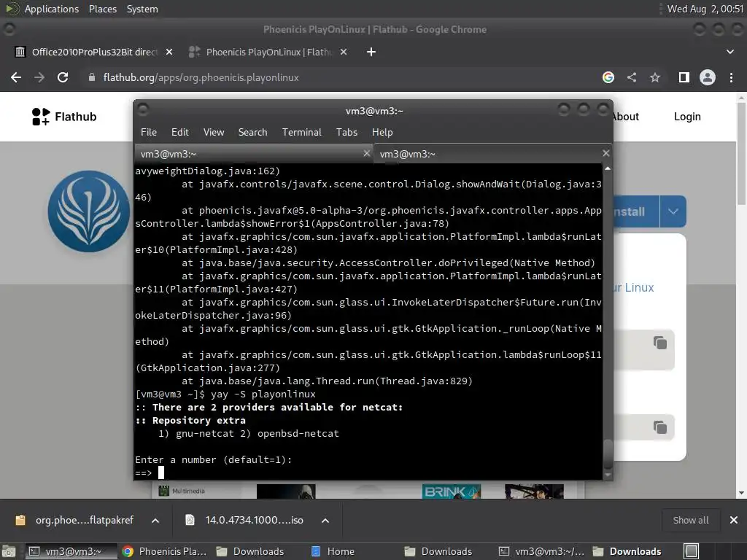Screen dimensions: 747x560
Task: Open terminal Terminal menu
Action: [301, 133]
